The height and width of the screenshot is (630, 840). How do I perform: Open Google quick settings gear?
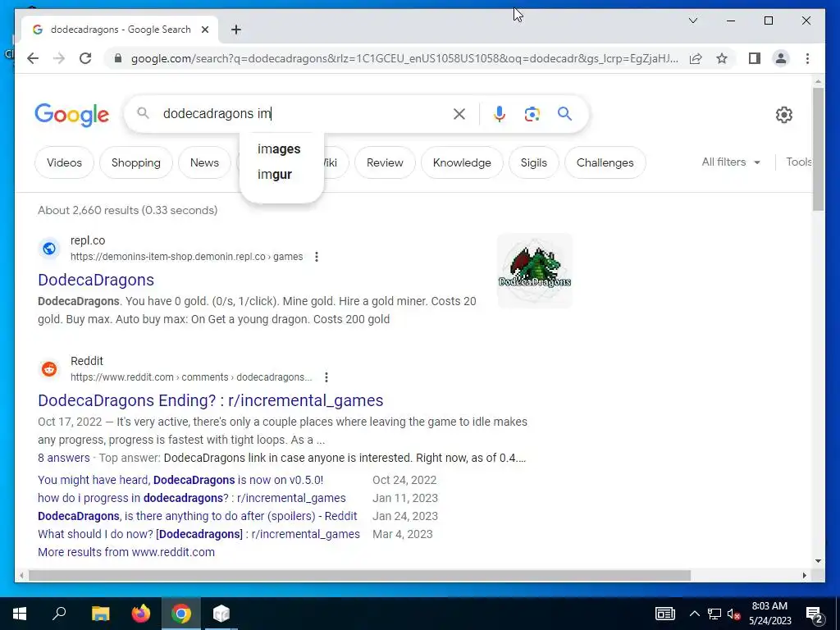[783, 114]
